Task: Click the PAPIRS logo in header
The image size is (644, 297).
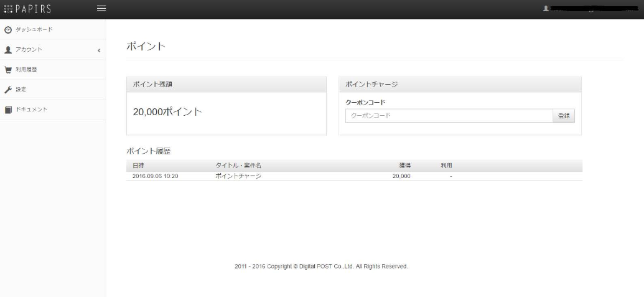Action: [27, 9]
